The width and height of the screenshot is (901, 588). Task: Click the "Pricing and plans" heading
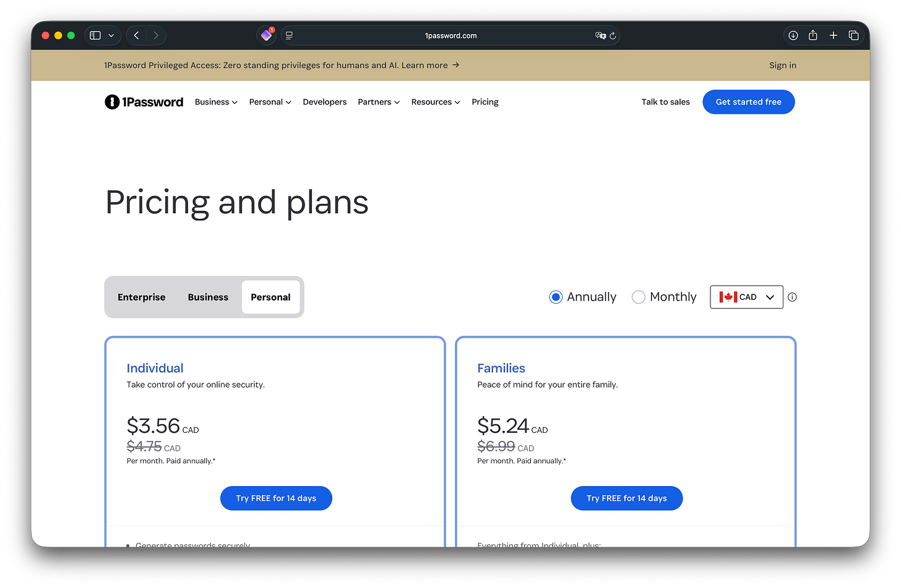(x=237, y=203)
